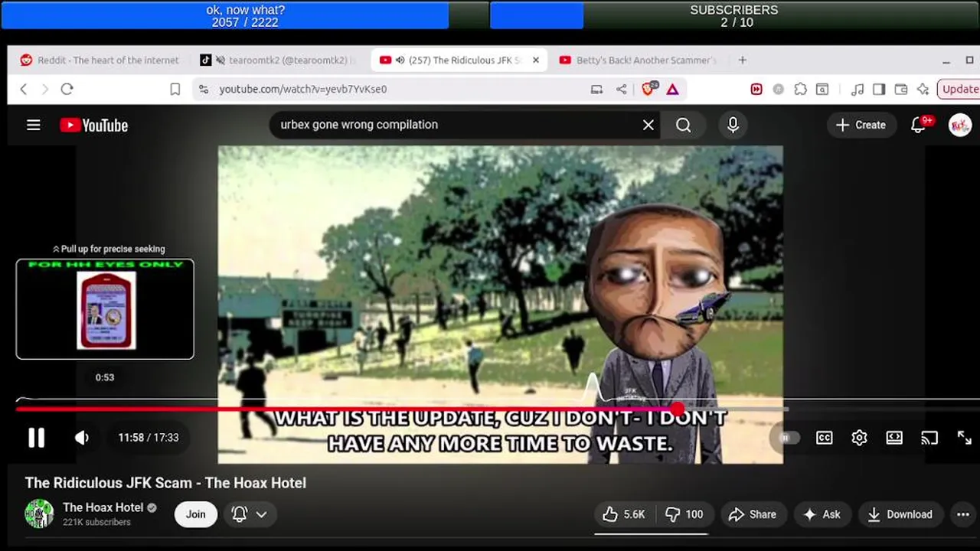This screenshot has height=551, width=980.
Task: Like the video with thumbs up
Action: pyautogui.click(x=623, y=514)
